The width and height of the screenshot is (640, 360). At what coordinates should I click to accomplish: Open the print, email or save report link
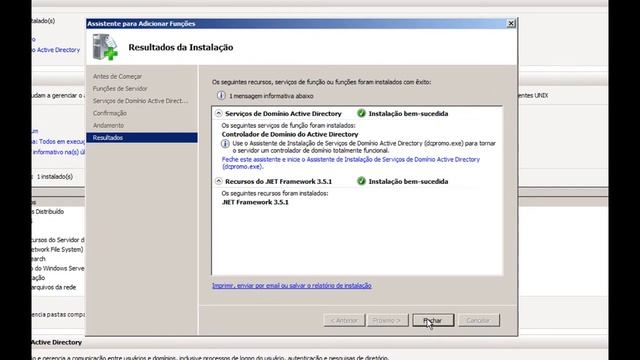[292, 286]
